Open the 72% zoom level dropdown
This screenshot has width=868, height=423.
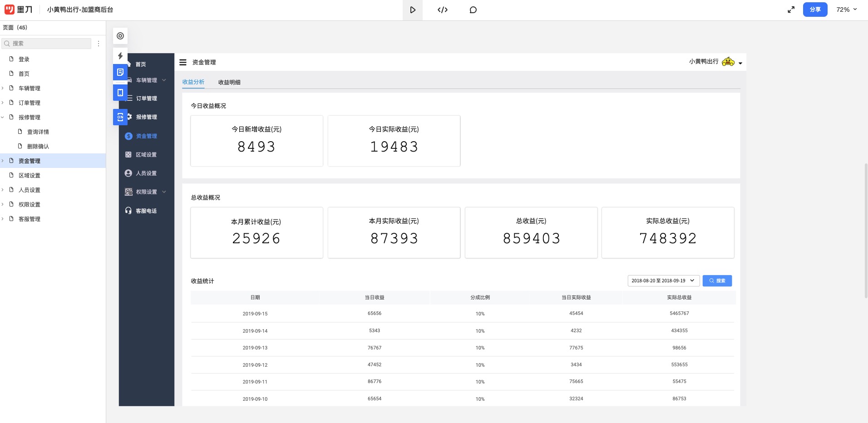pyautogui.click(x=847, y=10)
